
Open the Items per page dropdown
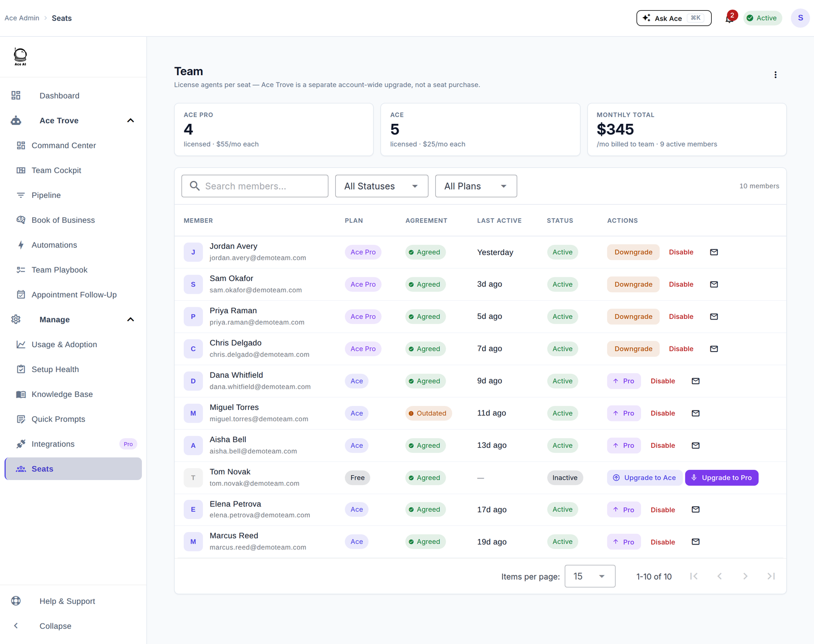coord(590,576)
